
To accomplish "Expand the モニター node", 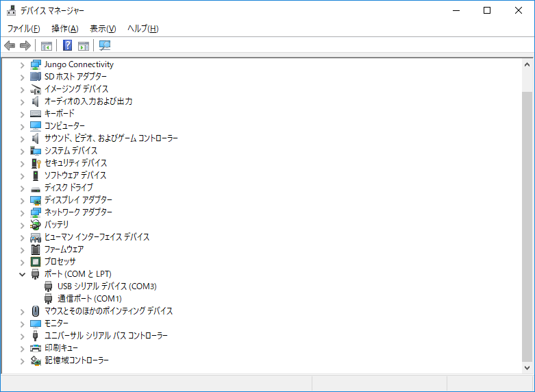I will pos(22,323).
